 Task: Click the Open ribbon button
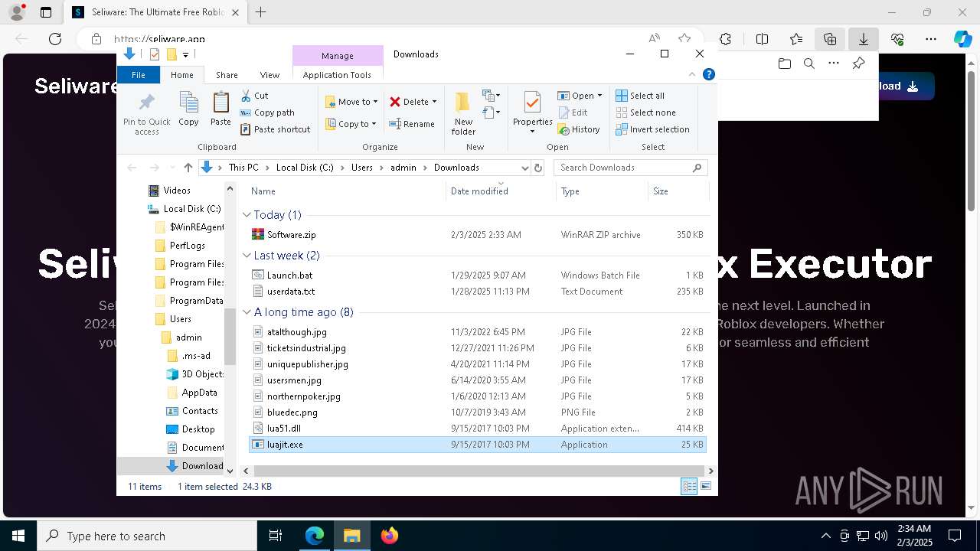[x=576, y=96]
